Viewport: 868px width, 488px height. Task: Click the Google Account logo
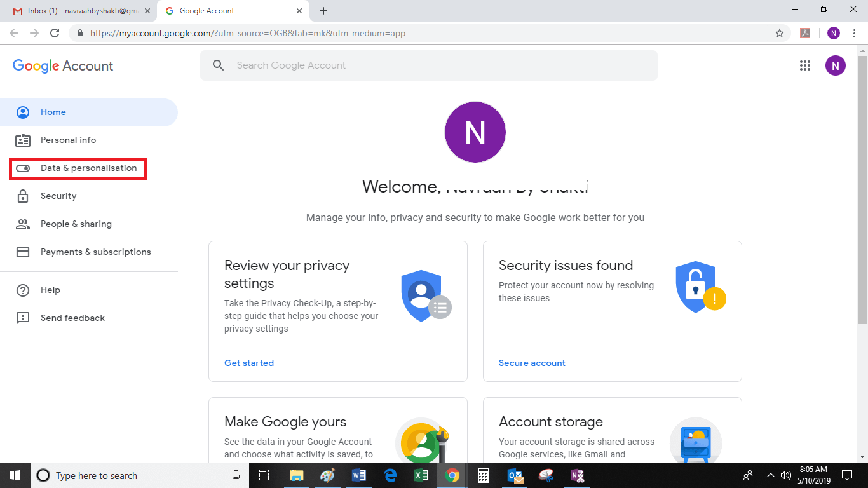click(63, 66)
